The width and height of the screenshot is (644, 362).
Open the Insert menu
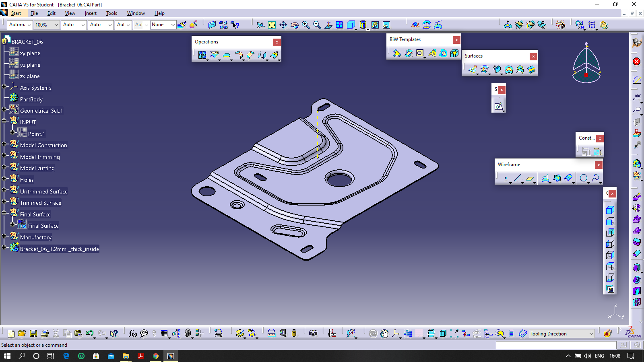[x=91, y=13]
